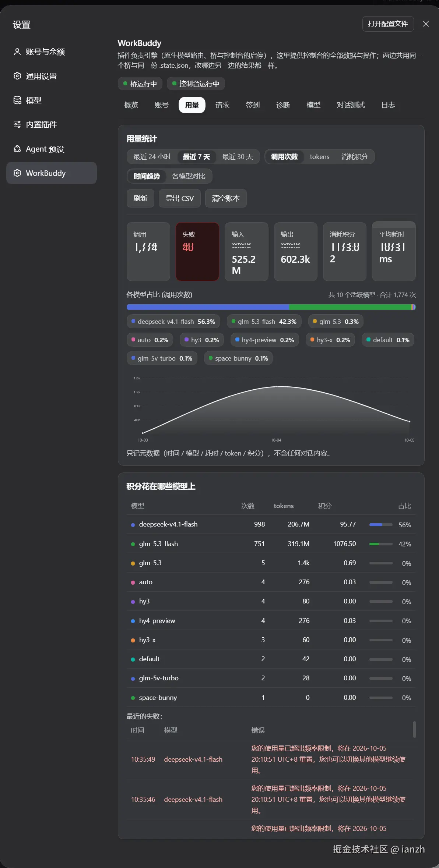The image size is (439, 868).
Task: Switch to the 概览 tab
Action: coord(131,105)
